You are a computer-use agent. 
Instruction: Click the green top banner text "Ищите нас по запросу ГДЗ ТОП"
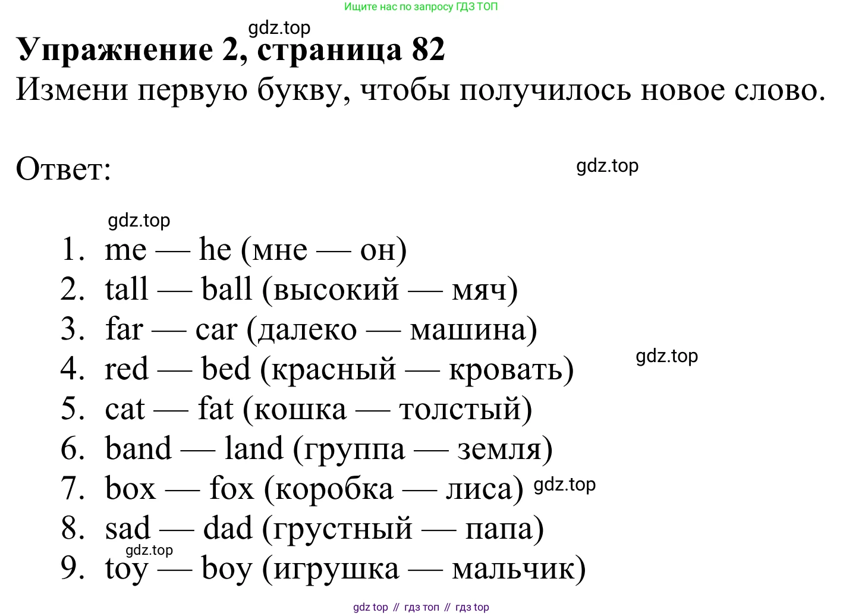coord(421,7)
